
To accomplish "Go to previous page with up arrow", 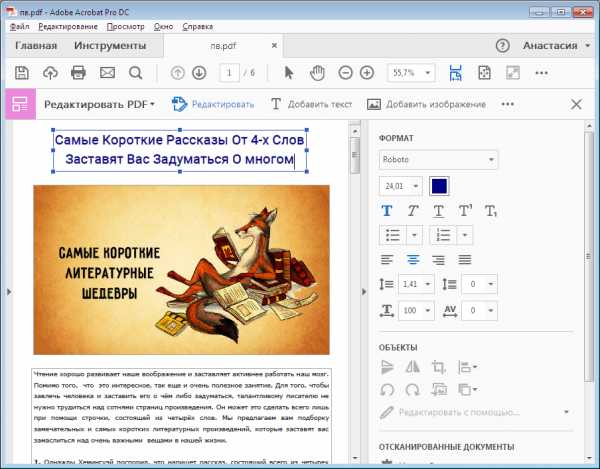I will click(178, 73).
